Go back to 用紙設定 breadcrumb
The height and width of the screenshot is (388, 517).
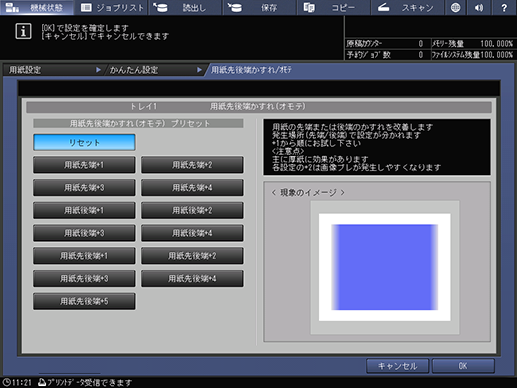(x=52, y=70)
